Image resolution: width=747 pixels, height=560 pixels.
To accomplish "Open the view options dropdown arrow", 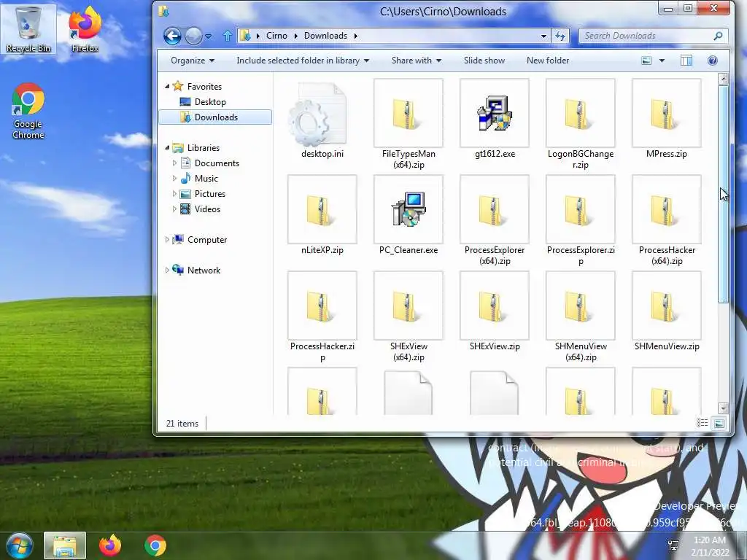I will (662, 61).
